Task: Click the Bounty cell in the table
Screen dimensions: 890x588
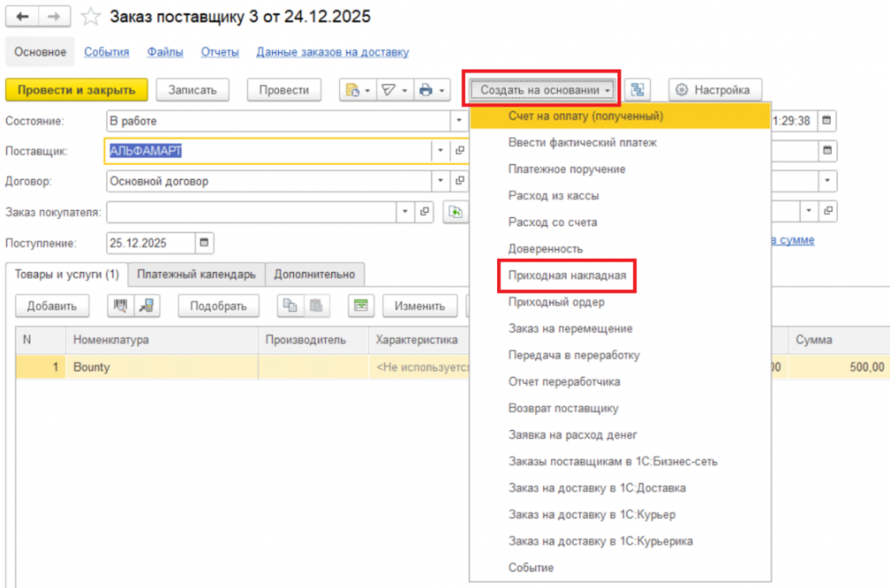Action: 162,367
